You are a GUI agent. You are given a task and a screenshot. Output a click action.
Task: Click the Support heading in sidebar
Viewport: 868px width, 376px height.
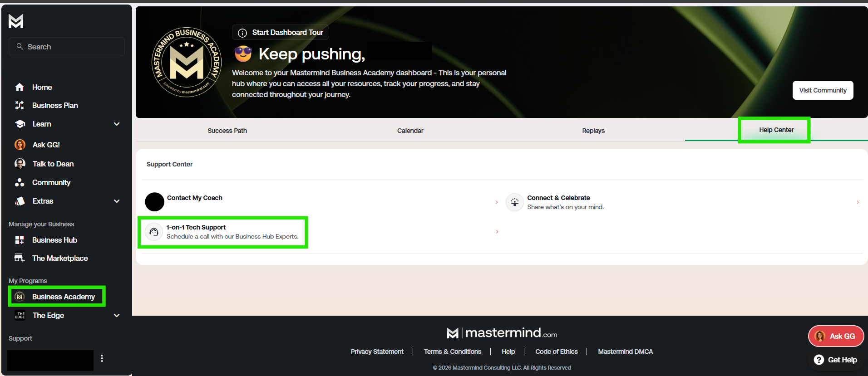point(20,338)
